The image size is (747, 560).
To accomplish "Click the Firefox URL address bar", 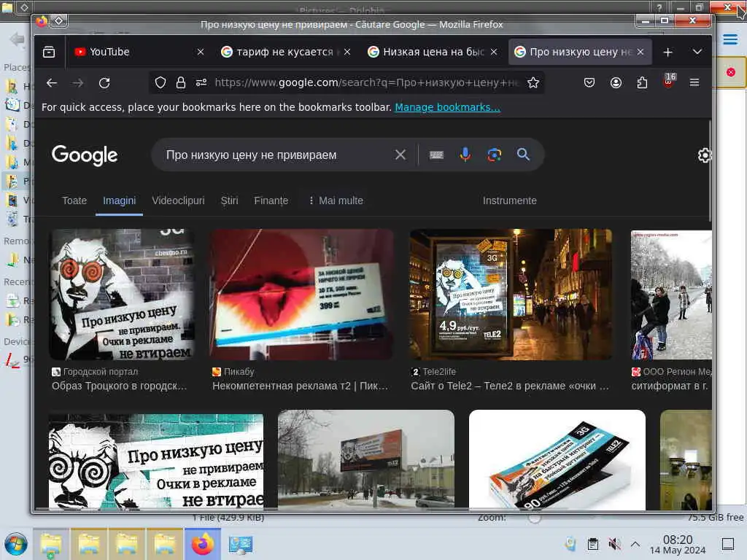I will click(x=367, y=83).
